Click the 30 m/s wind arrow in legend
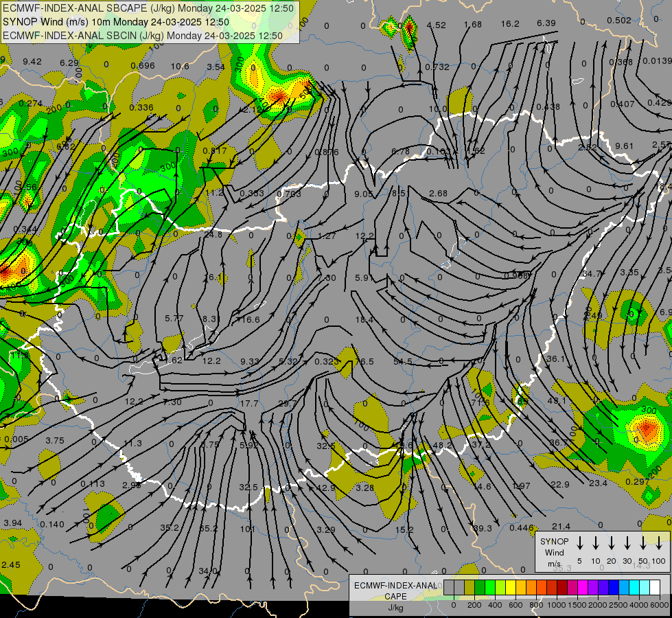Screen dimensions: 672x618 (x=627, y=543)
